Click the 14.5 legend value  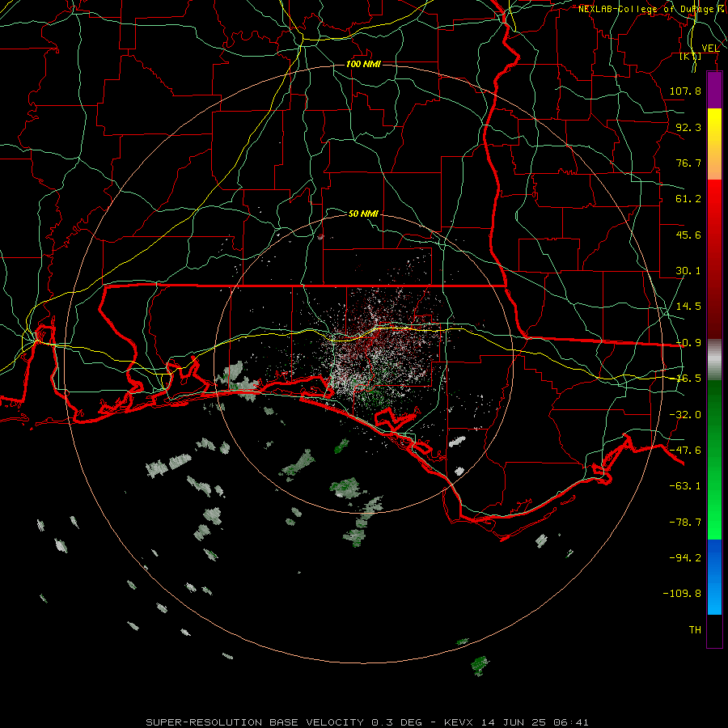pos(688,307)
